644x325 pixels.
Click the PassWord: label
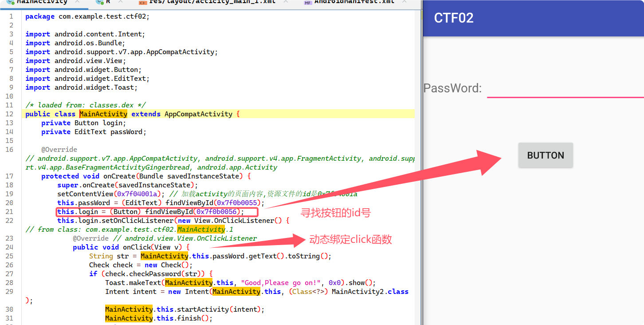pos(452,88)
